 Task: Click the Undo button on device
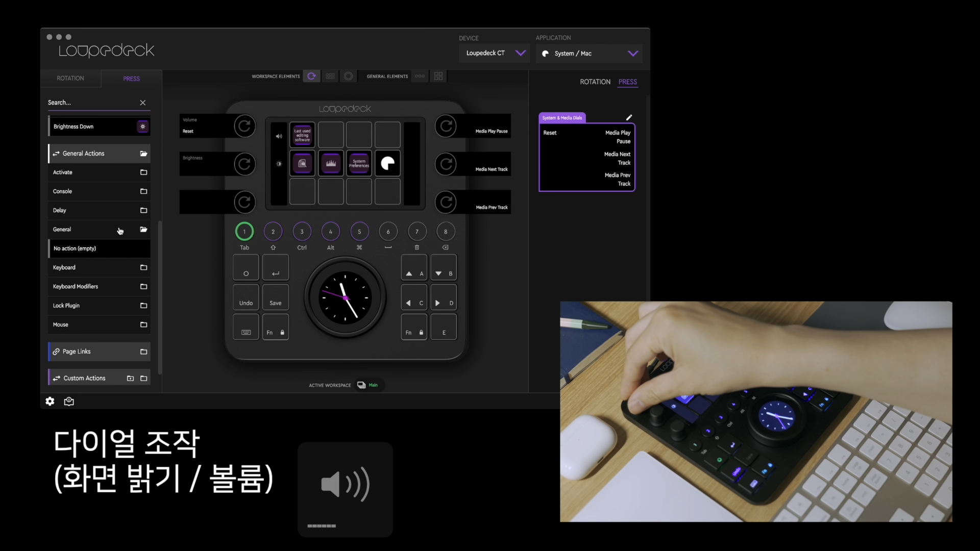246,297
